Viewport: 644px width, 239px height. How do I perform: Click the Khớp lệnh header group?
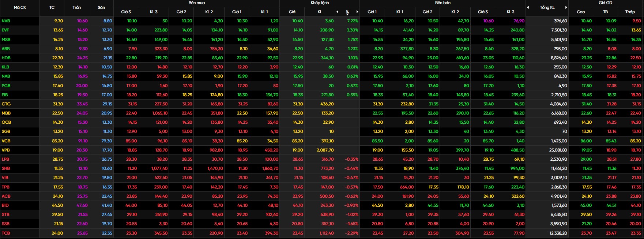click(320, 3)
